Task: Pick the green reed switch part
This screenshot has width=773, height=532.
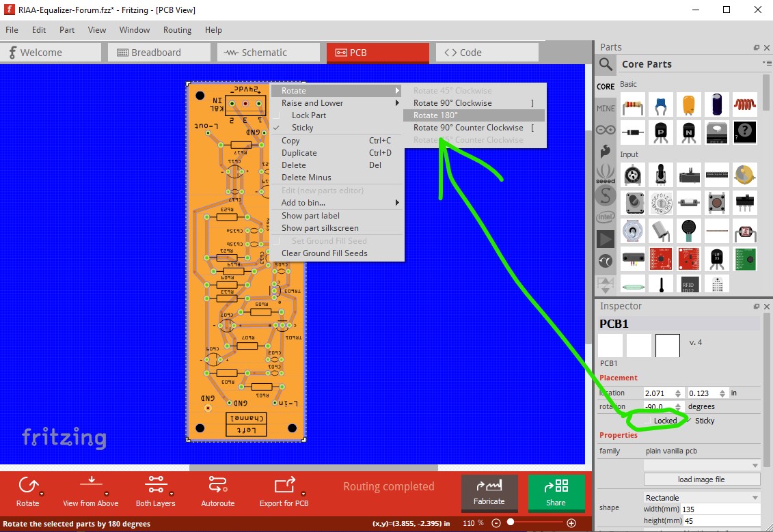Action: click(632, 285)
